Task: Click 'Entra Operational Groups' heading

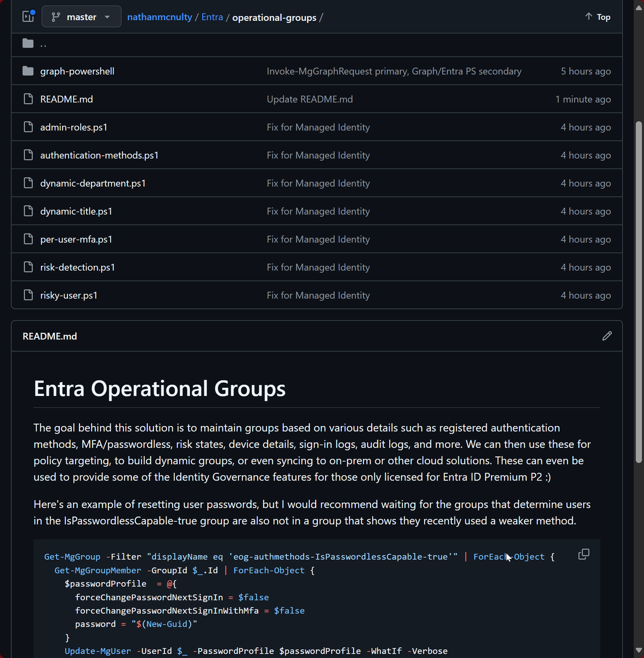Action: point(159,388)
